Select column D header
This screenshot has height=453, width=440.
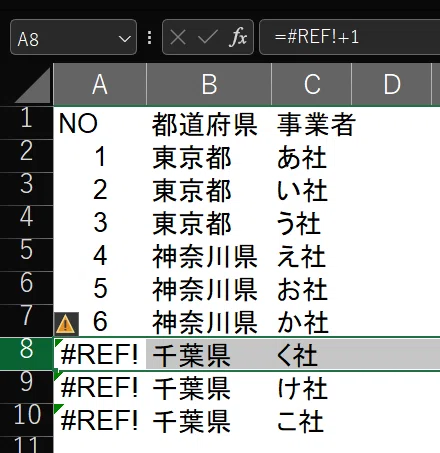coord(392,84)
